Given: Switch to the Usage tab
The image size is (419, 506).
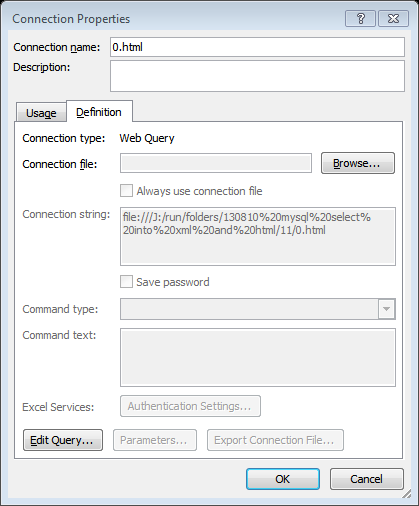Looking at the screenshot, I should [x=41, y=113].
